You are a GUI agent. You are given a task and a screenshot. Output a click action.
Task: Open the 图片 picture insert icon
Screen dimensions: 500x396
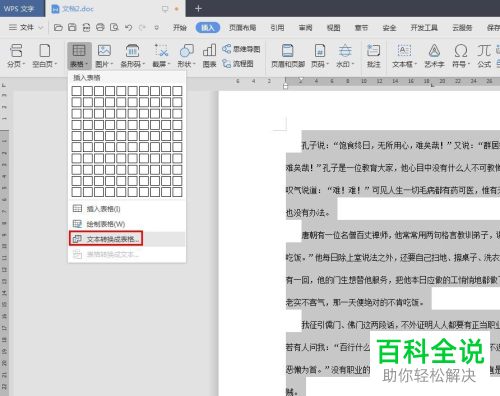(104, 51)
